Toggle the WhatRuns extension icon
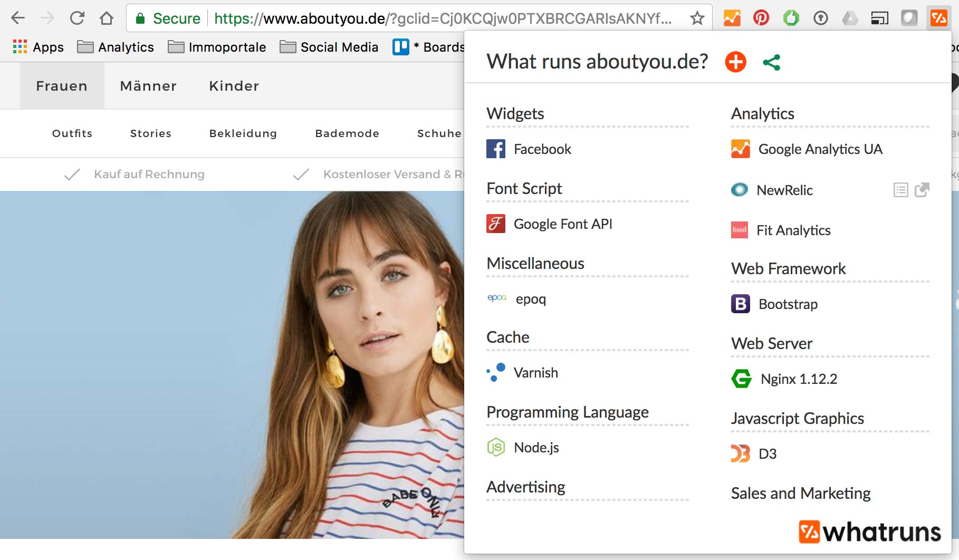This screenshot has height=560, width=959. (x=939, y=18)
